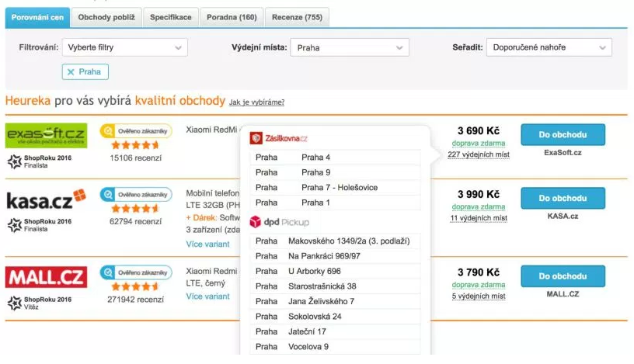Click the star rating of MALL.CZ
Viewport: 634px width, 364px height.
click(135, 286)
